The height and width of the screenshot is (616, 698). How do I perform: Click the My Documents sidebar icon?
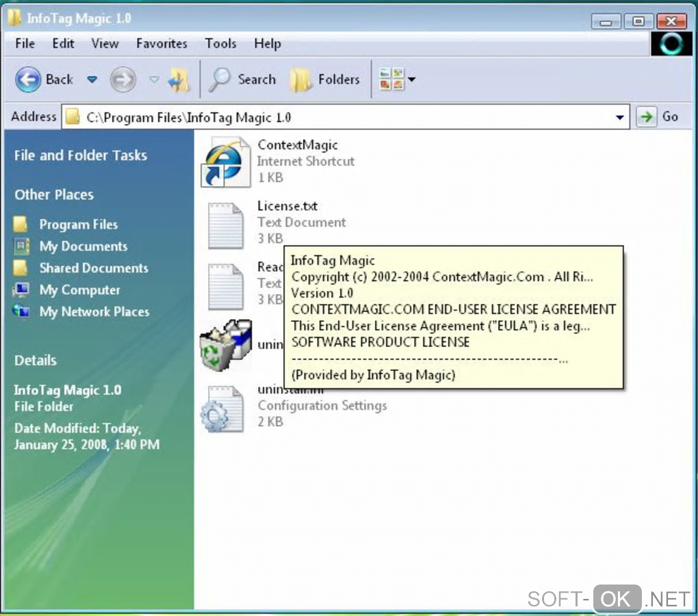pos(21,246)
